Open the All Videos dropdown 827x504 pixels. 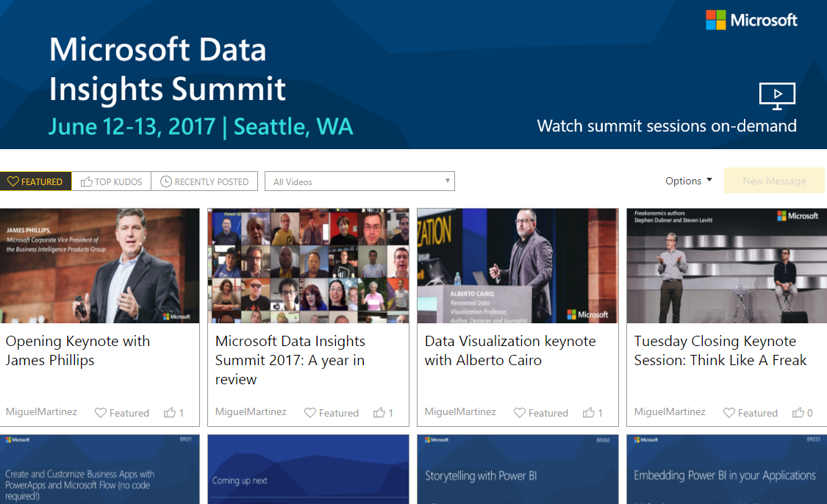[x=359, y=181]
